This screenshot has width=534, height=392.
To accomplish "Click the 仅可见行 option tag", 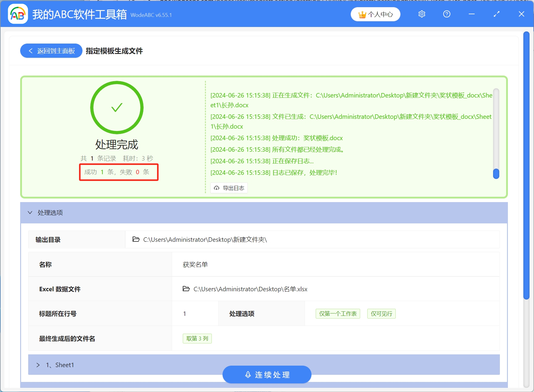I will [381, 313].
